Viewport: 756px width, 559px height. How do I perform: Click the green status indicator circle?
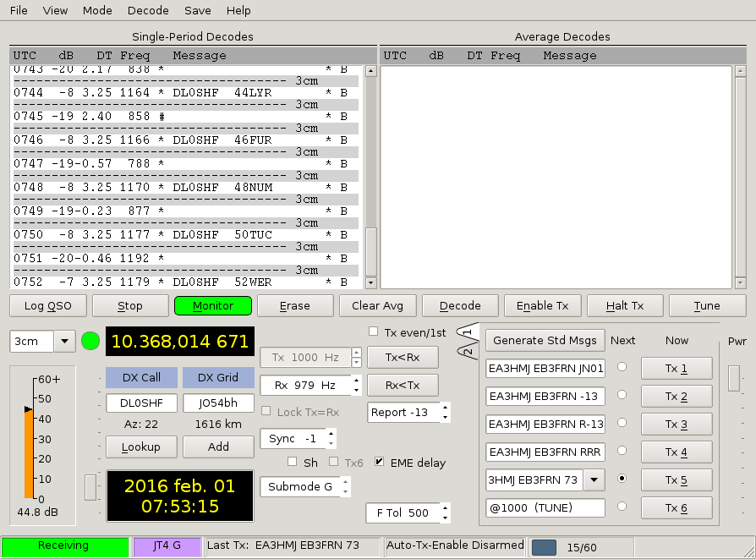pos(90,342)
